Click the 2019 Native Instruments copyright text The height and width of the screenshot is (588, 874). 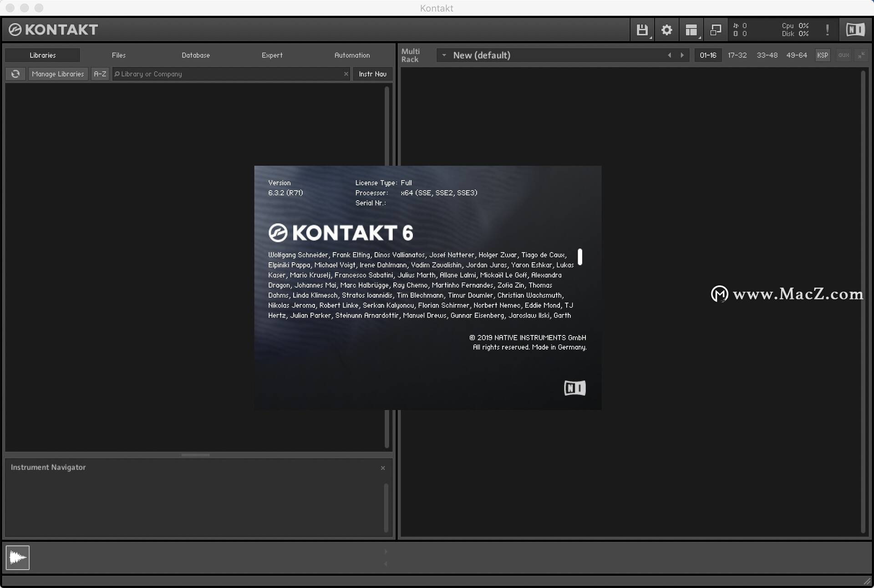click(528, 338)
